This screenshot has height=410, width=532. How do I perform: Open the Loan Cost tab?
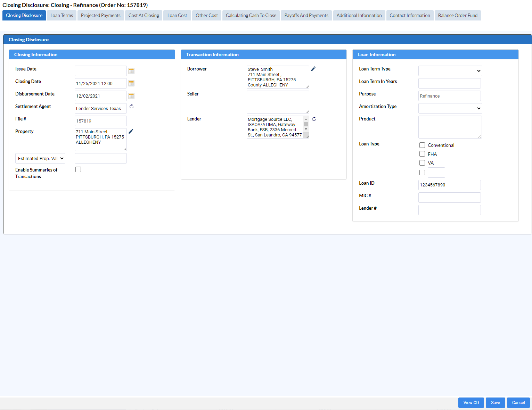(177, 15)
